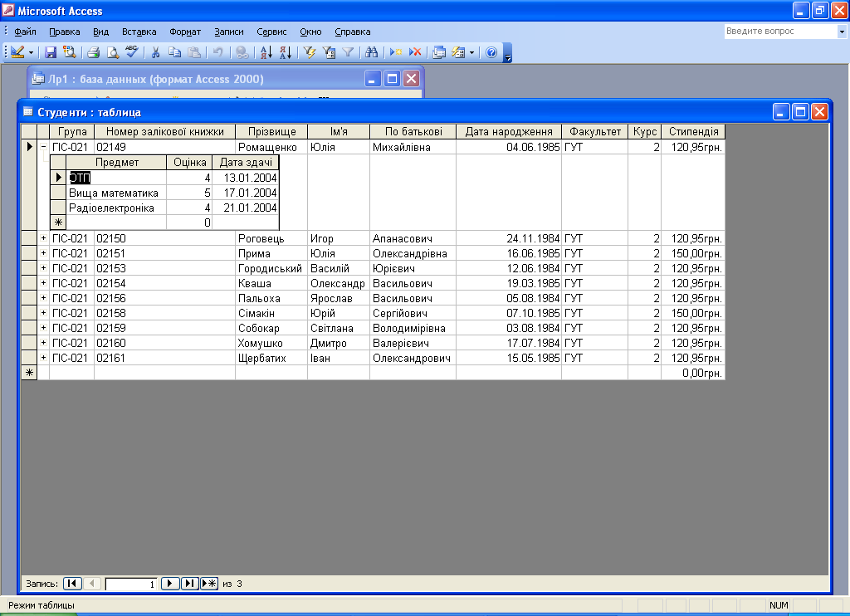
Task: Select the Стипендія column header
Action: (x=693, y=131)
